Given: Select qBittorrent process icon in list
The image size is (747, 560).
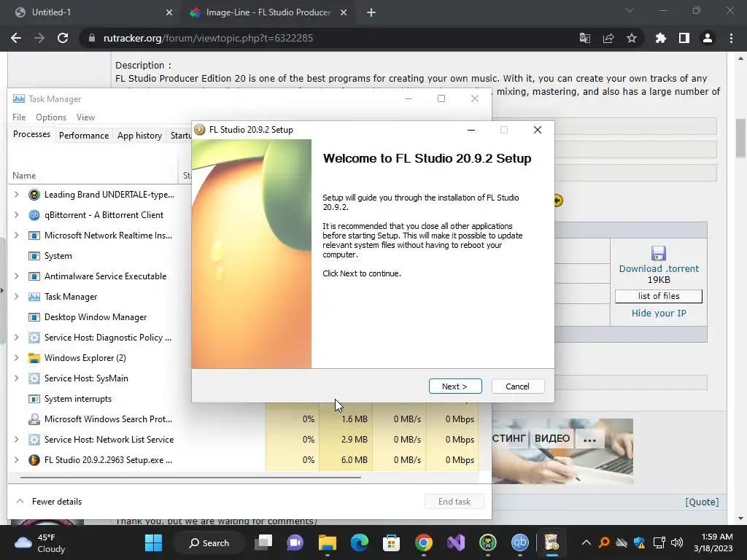Looking at the screenshot, I should click(34, 215).
